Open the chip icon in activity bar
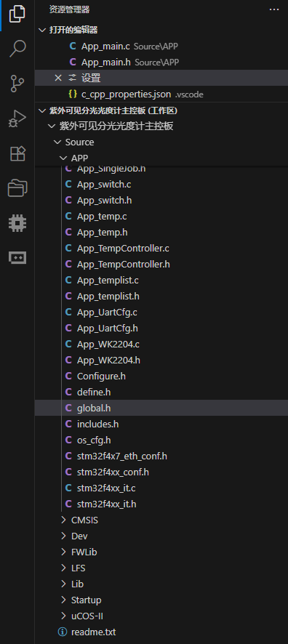Image resolution: width=288 pixels, height=644 pixels. point(17,223)
